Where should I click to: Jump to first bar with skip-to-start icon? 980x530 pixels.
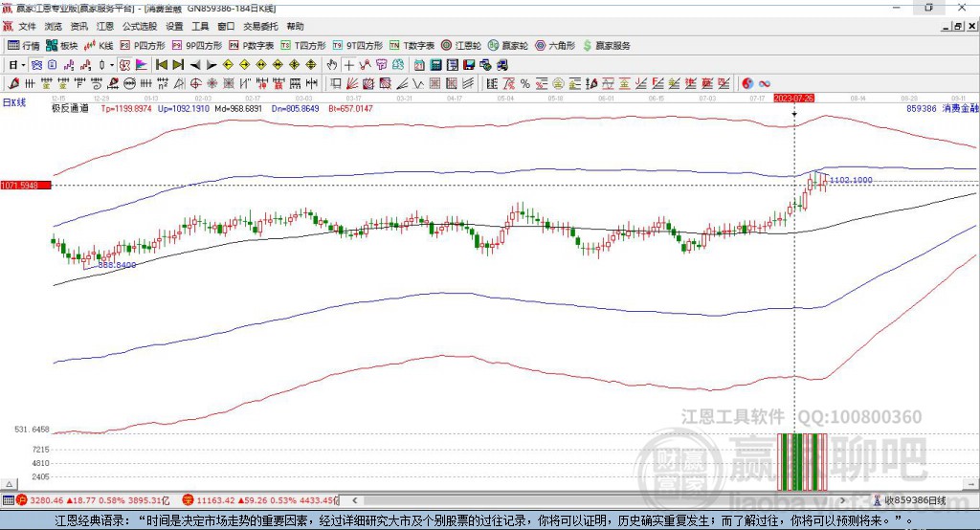(161, 65)
